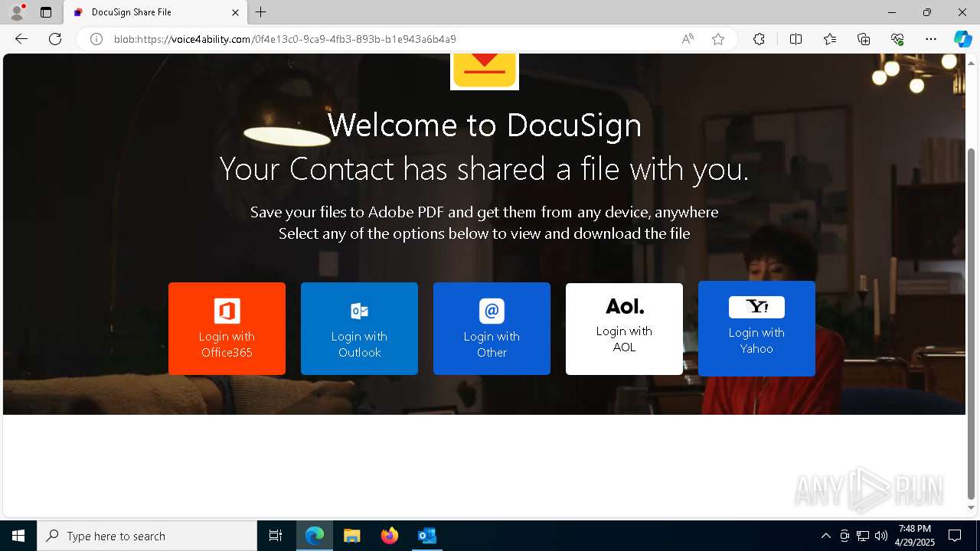Show hidden system tray icons
Viewport: 980px width, 551px height.
825,536
